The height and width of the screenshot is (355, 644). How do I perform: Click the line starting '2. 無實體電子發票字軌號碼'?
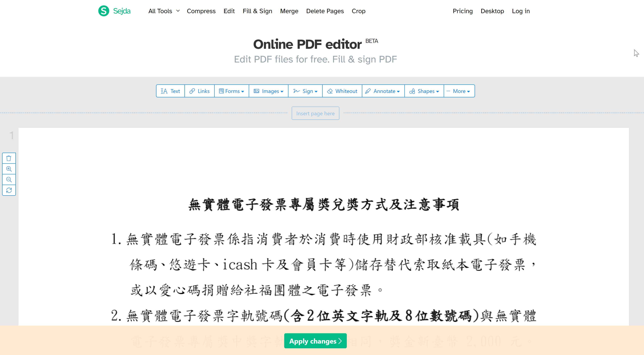324,316
